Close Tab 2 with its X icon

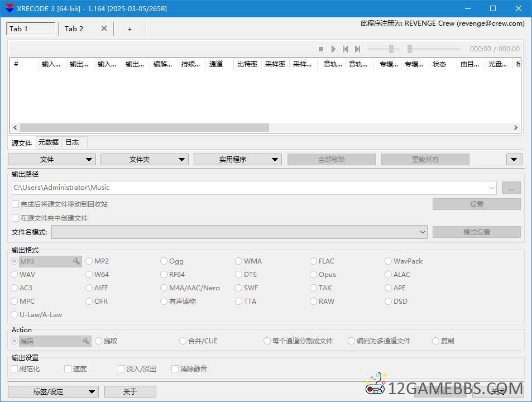104,28
